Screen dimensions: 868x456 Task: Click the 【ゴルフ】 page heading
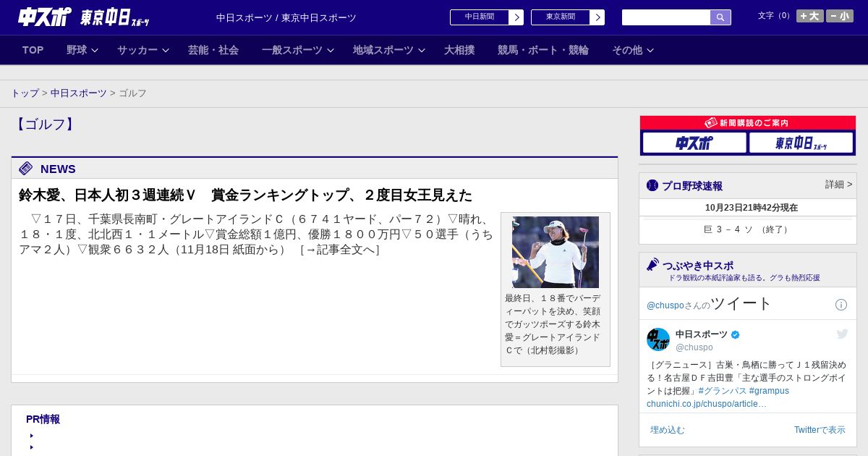45,124
